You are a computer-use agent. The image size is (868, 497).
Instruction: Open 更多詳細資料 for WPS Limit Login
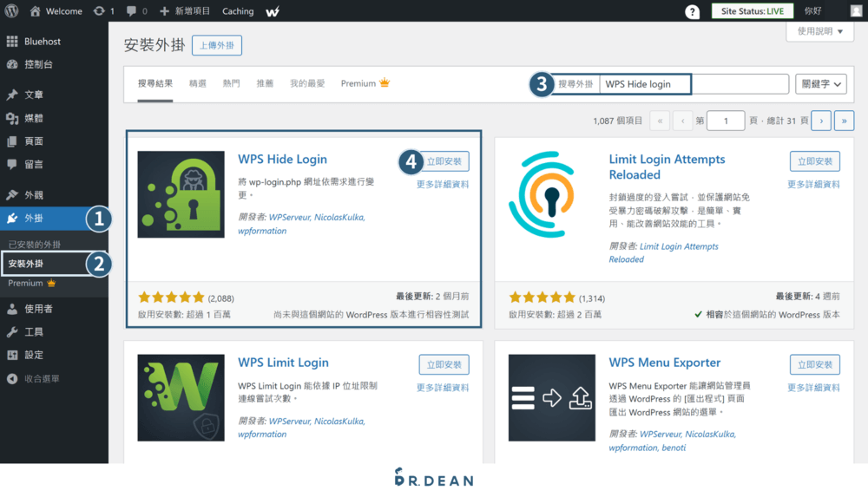tap(443, 388)
